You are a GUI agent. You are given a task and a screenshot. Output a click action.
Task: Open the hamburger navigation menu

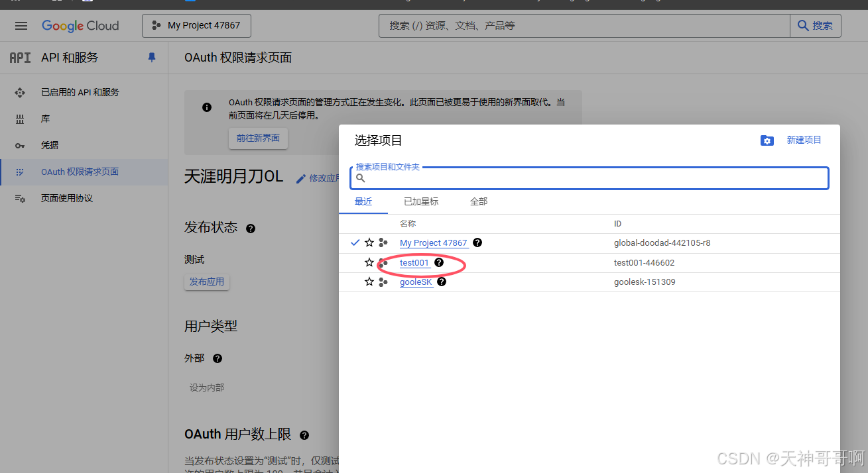pyautogui.click(x=21, y=26)
